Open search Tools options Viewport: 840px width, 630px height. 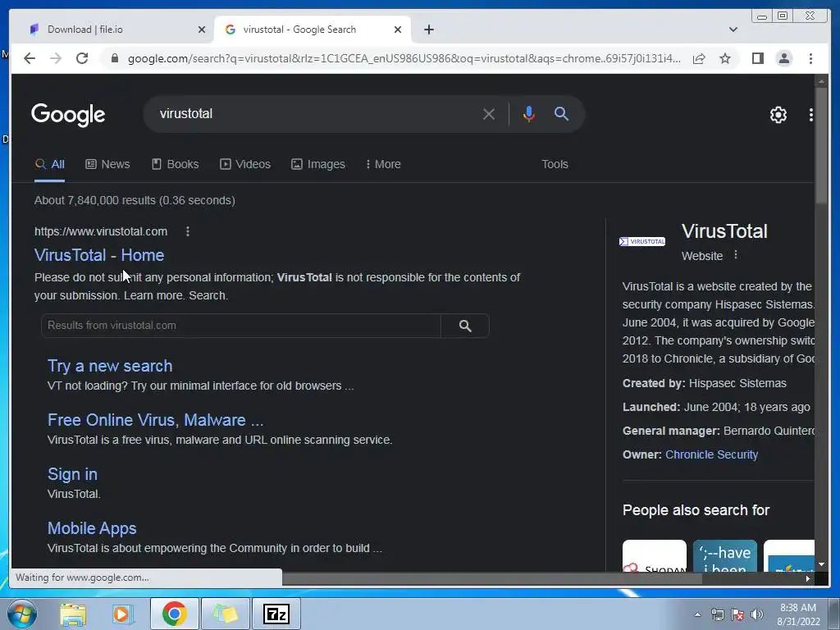tap(555, 164)
